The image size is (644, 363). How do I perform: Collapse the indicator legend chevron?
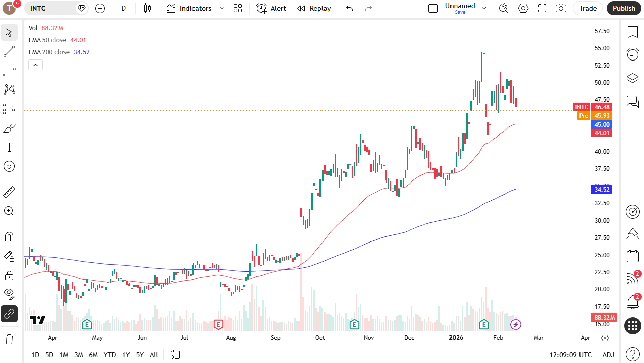pos(35,65)
